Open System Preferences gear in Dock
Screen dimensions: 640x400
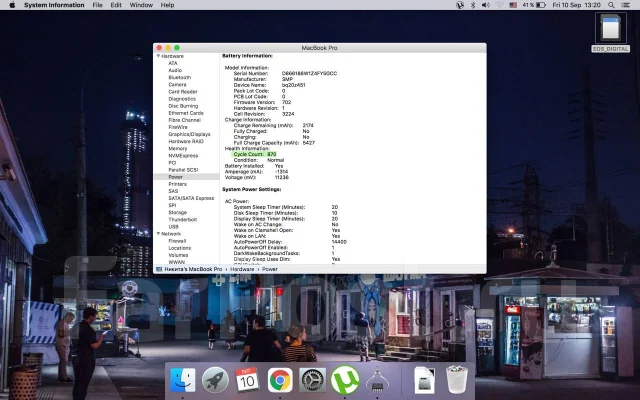[x=312, y=380]
